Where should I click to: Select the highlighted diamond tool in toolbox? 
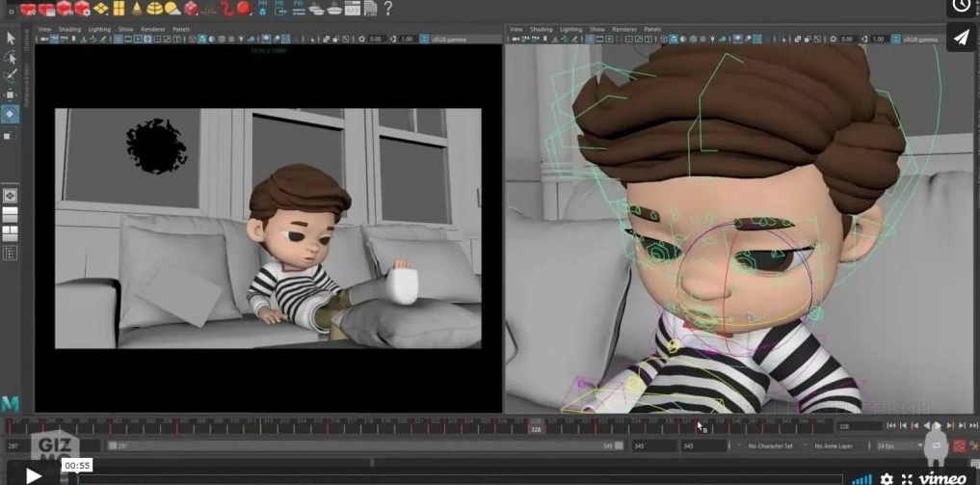(10, 114)
